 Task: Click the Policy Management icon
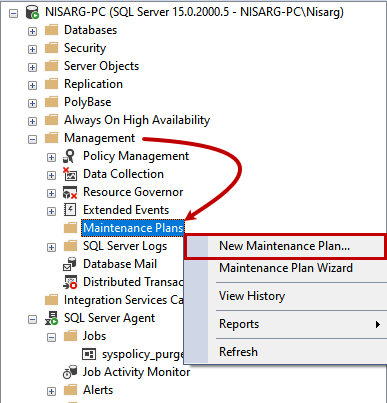tap(70, 156)
